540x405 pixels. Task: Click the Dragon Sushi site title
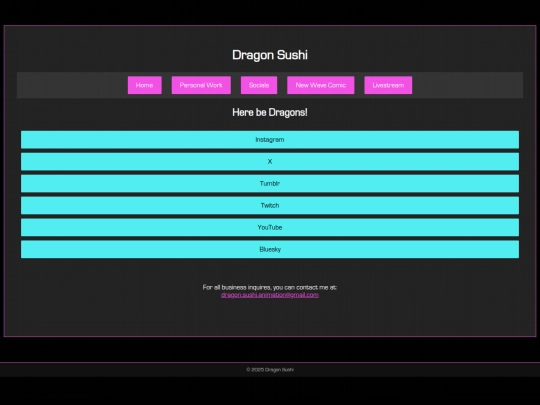coord(270,55)
